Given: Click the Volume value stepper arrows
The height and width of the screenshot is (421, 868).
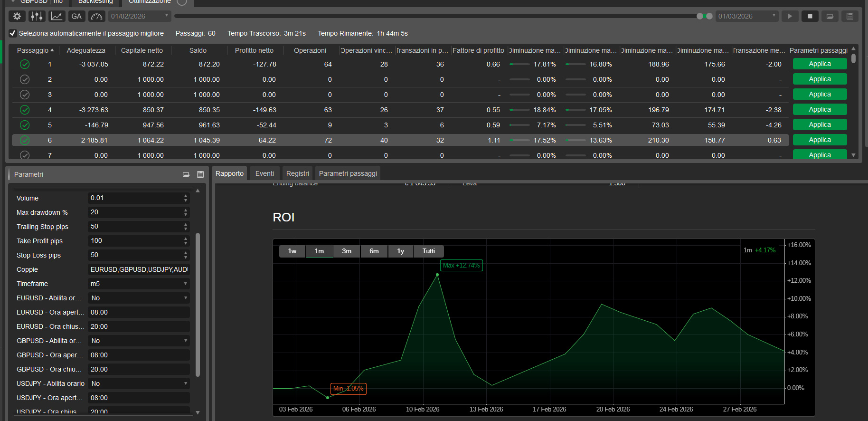Looking at the screenshot, I should pyautogui.click(x=186, y=198).
